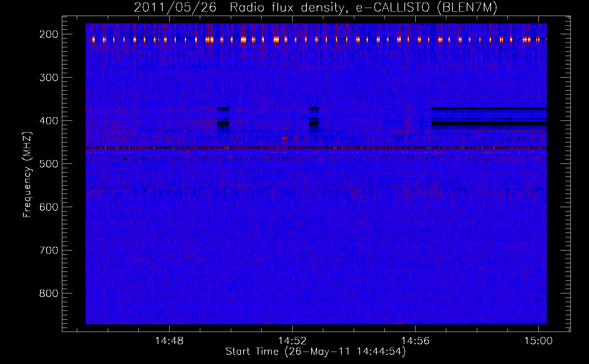The width and height of the screenshot is (589, 364).
Task: Click the dark block near 14:53 at 400 MHz
Action: pos(314,120)
